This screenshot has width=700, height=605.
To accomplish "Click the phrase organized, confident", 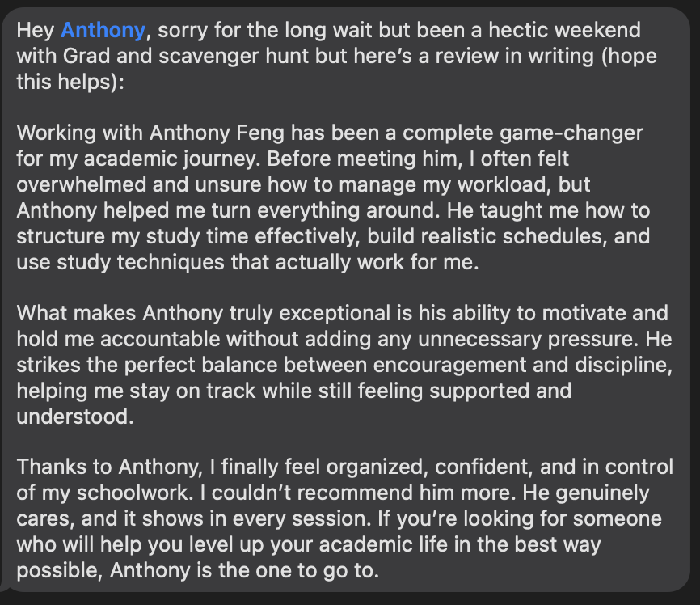I will coord(430,467).
